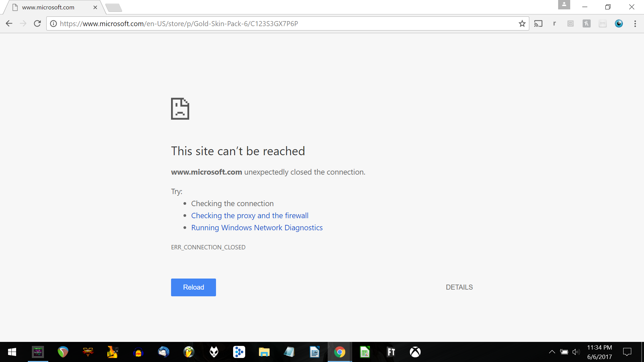Open the volume control in system tray
Viewport: 644px width, 362px height.
click(x=576, y=352)
